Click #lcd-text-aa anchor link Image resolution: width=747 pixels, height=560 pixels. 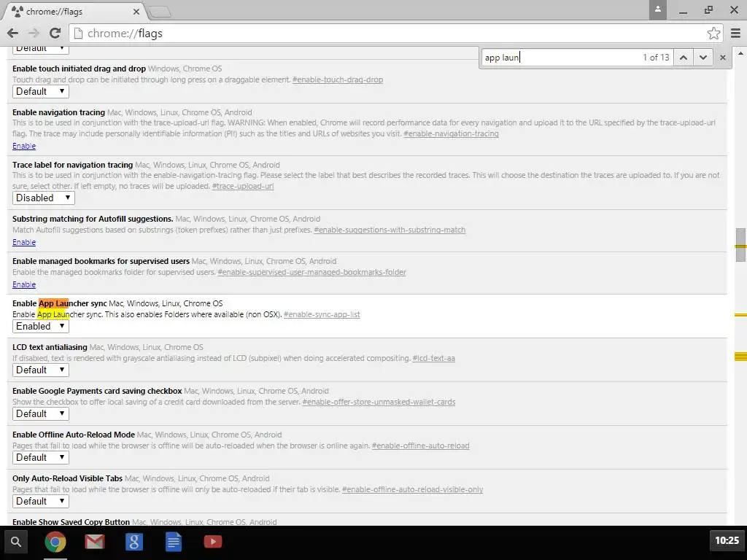(434, 359)
